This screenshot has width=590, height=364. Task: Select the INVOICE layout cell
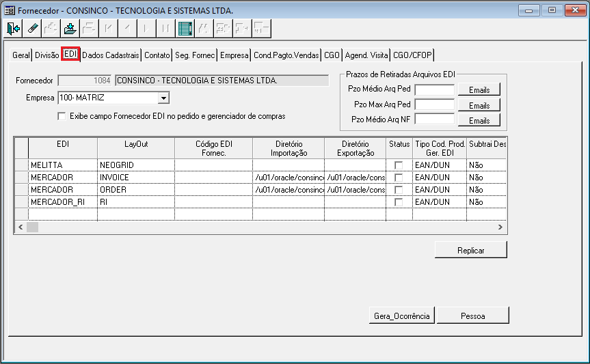[x=136, y=178]
